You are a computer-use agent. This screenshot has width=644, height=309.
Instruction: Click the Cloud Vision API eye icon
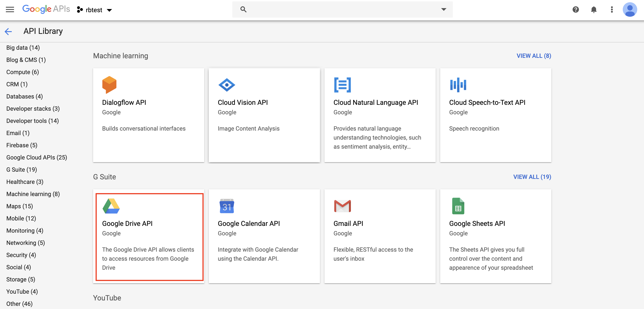point(226,85)
